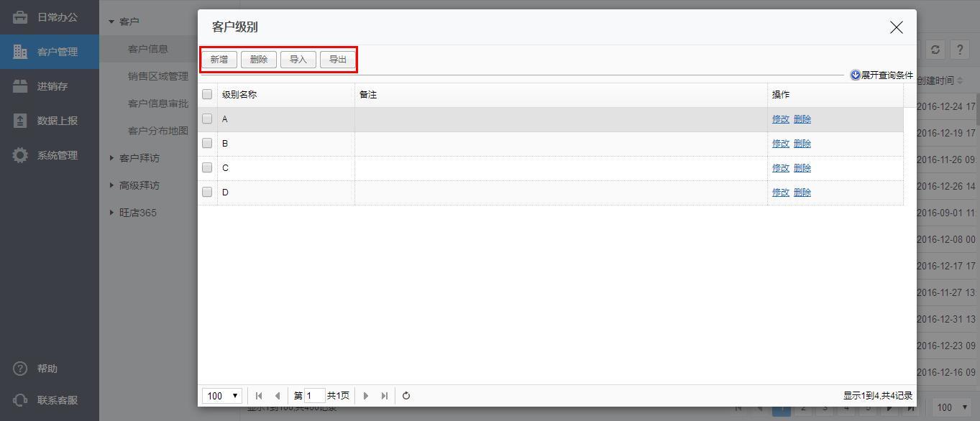Jump to the last page arrow
The height and width of the screenshot is (421, 980).
click(x=385, y=396)
